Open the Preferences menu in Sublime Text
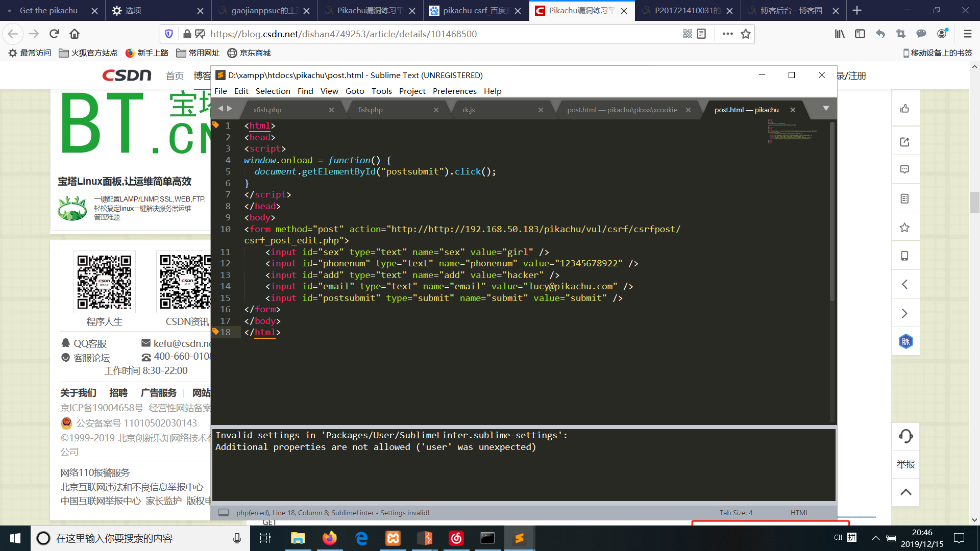This screenshot has height=551, width=980. tap(454, 91)
